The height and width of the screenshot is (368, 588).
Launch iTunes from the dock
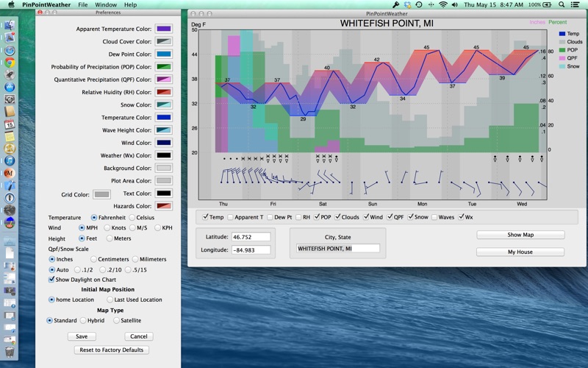point(10,160)
